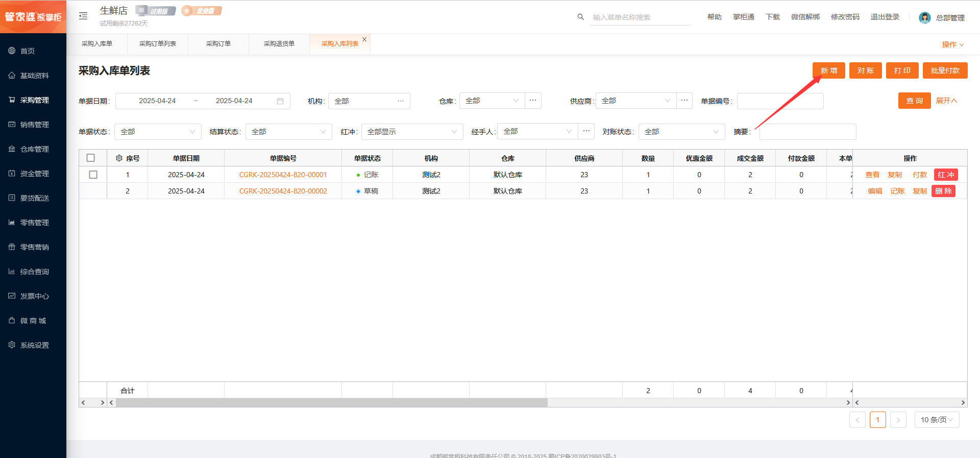Open the 10 条/页 page size dropdown
980x458 pixels.
tap(937, 420)
